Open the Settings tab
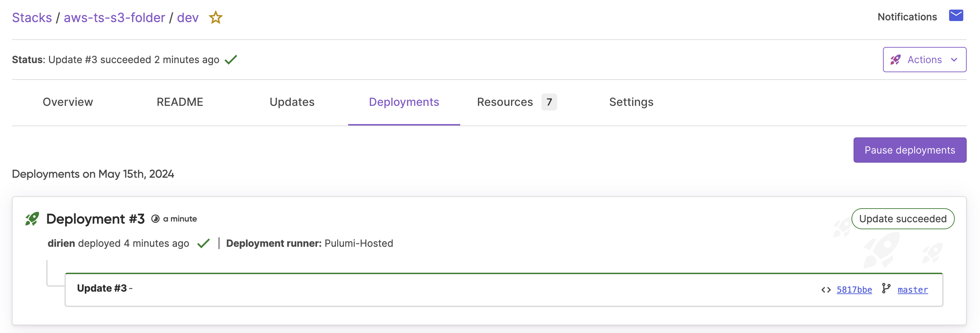 [x=631, y=102]
